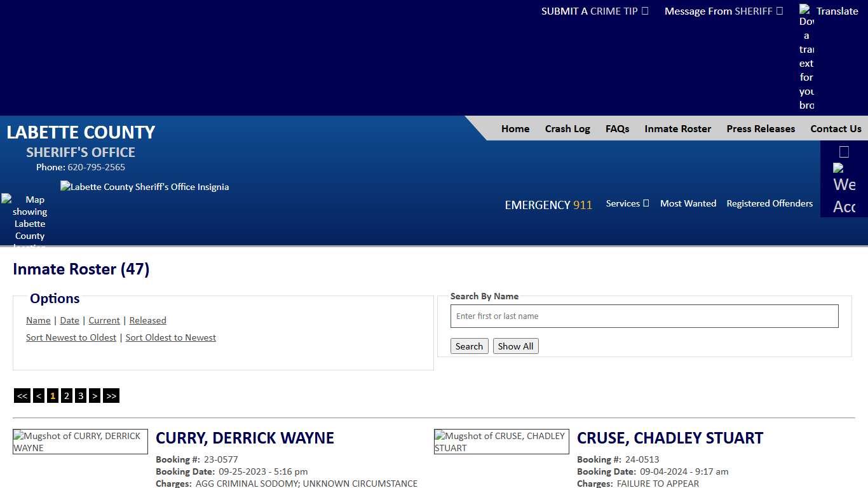Screen dimensions: 868x488
Task: Click the Enter first or last name field
Action: tap(644, 316)
